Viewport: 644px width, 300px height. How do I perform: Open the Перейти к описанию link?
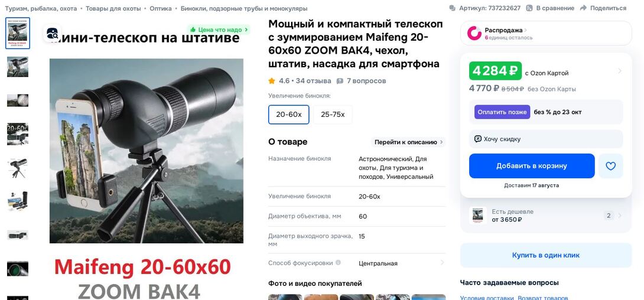click(408, 142)
